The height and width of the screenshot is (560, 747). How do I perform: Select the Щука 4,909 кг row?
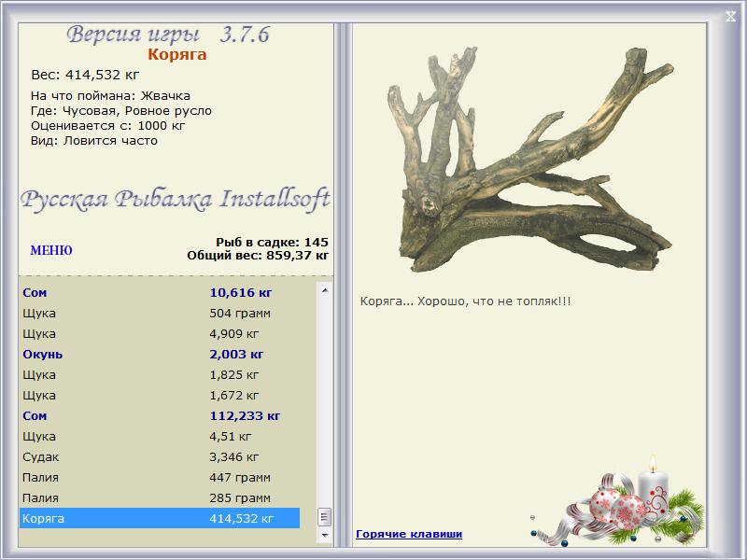[x=159, y=333]
